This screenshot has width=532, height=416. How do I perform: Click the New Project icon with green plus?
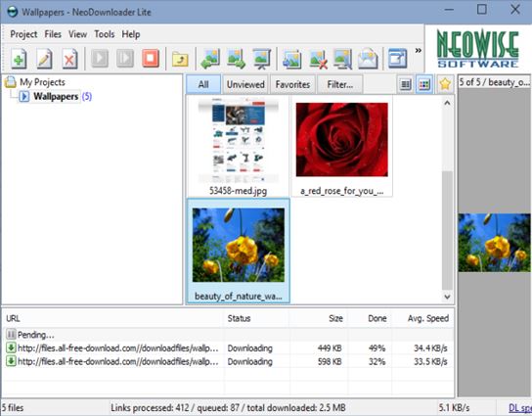point(19,59)
